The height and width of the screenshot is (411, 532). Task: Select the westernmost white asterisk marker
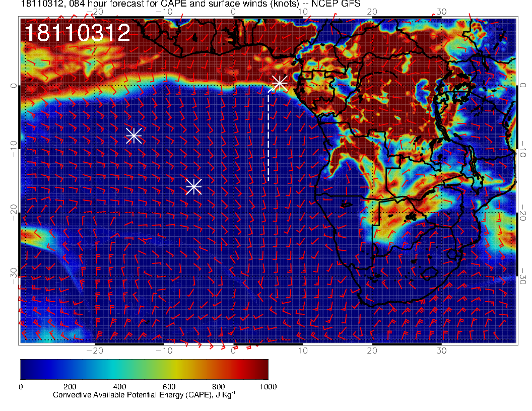(x=134, y=135)
